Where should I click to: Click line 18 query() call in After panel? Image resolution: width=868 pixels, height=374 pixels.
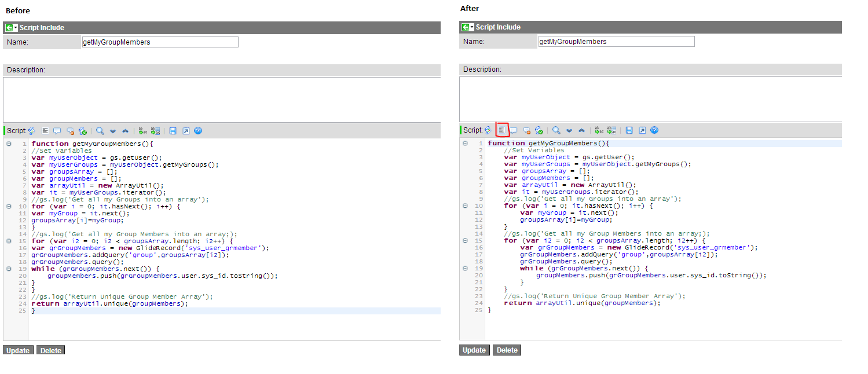566,261
